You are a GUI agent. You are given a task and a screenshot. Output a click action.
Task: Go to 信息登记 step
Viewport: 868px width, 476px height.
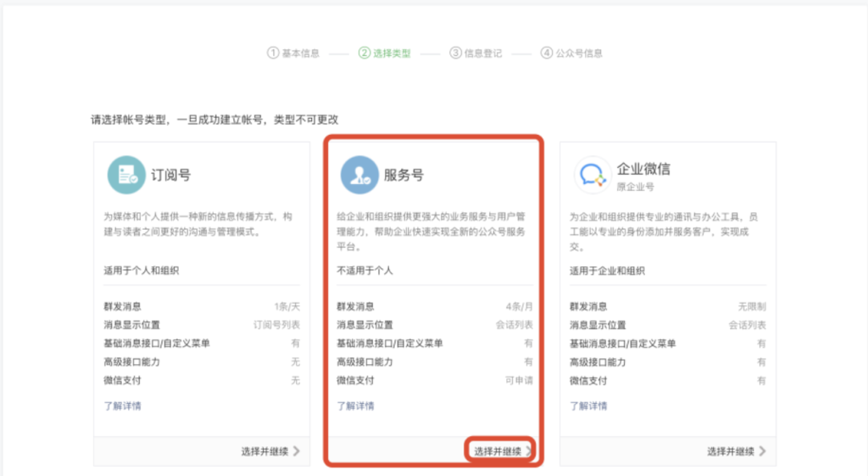483,53
